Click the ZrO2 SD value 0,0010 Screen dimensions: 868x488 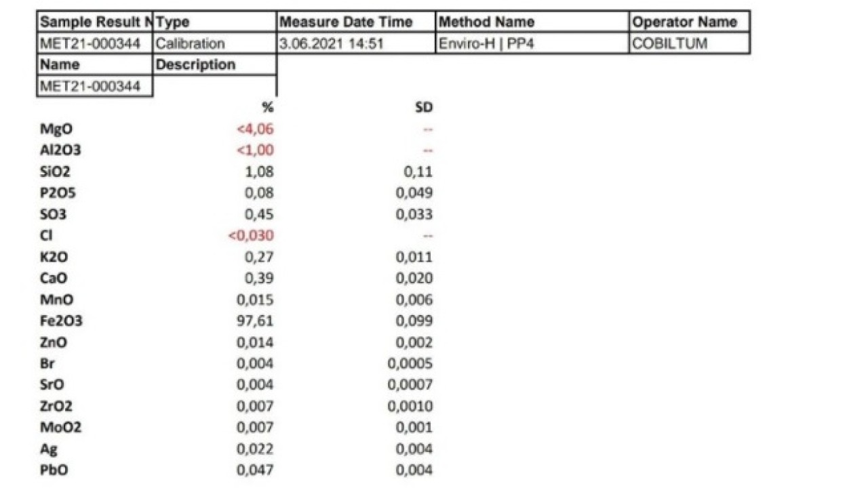tap(410, 406)
